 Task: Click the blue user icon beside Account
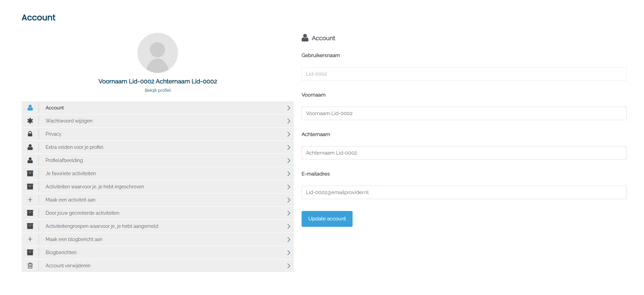(x=30, y=108)
